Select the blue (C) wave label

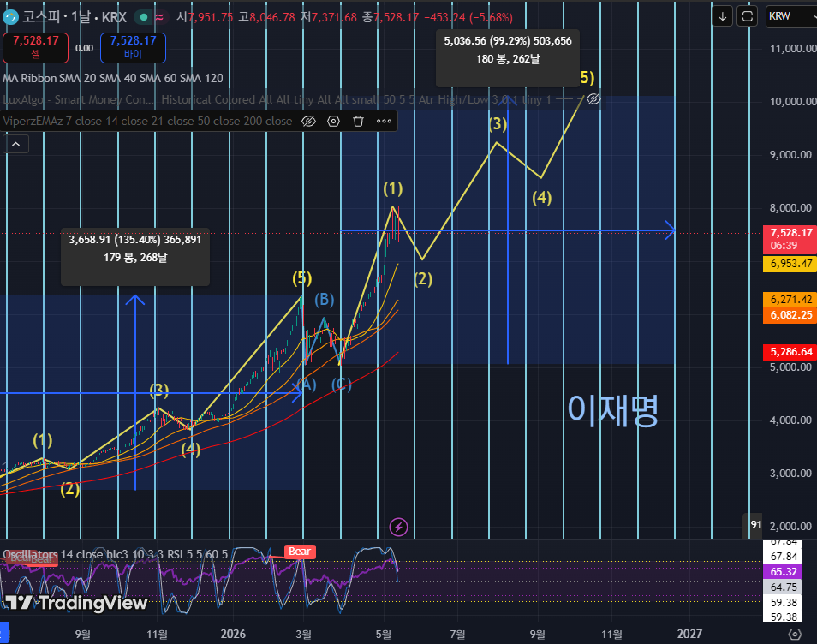tap(342, 385)
